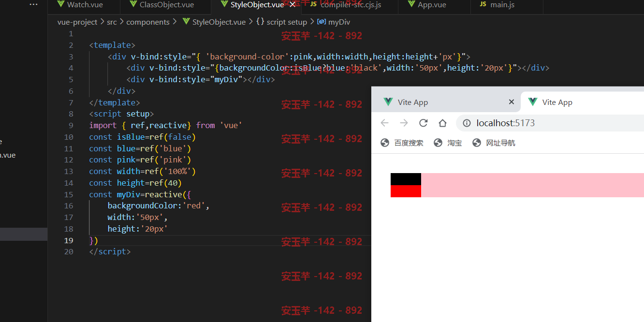The width and height of the screenshot is (644, 322).
Task: Click the black box on the page
Action: point(406,179)
